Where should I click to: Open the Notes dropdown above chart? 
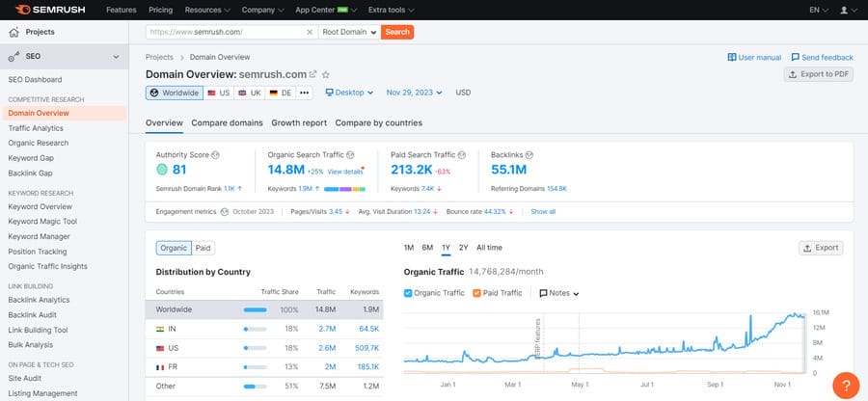(x=559, y=293)
